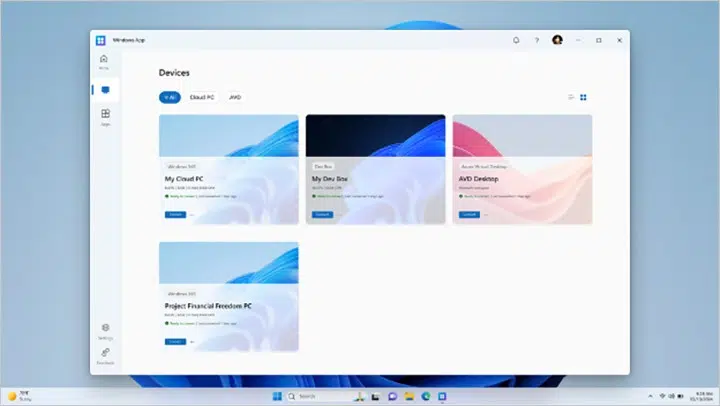This screenshot has width=720, height=406.
Task: Open Feedback from the sidebar
Action: tap(105, 356)
